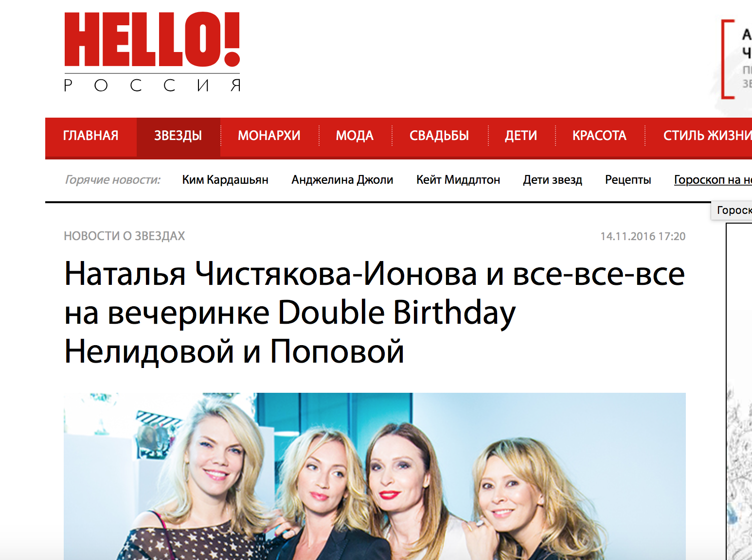Open the Анджелина Джоли link
The height and width of the screenshot is (560, 752).
point(342,180)
